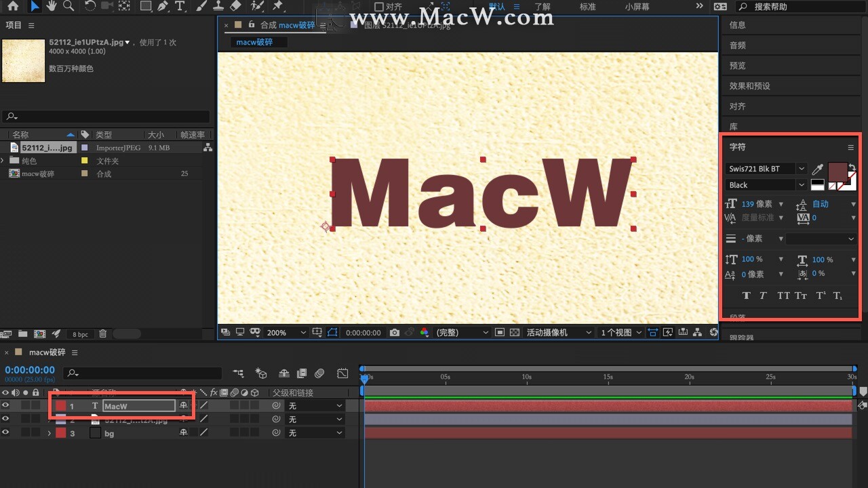Hide the bg layer eye toggle
The width and height of the screenshot is (868, 488).
[5, 432]
